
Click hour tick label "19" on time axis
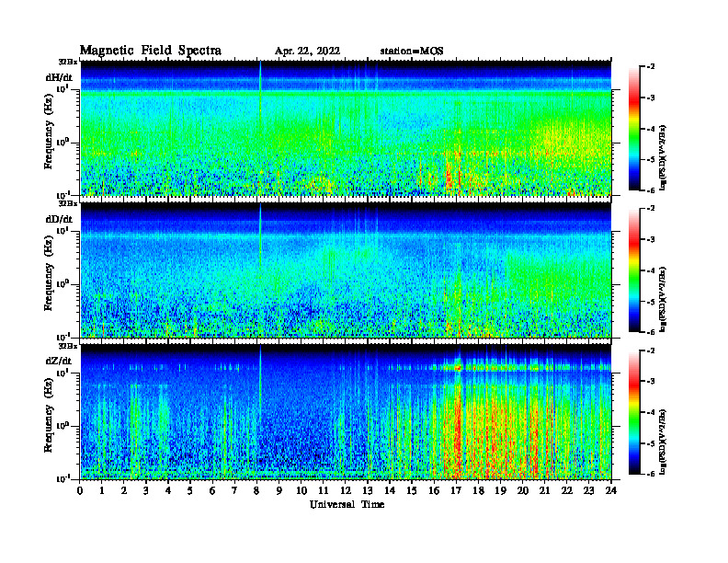pos(500,490)
